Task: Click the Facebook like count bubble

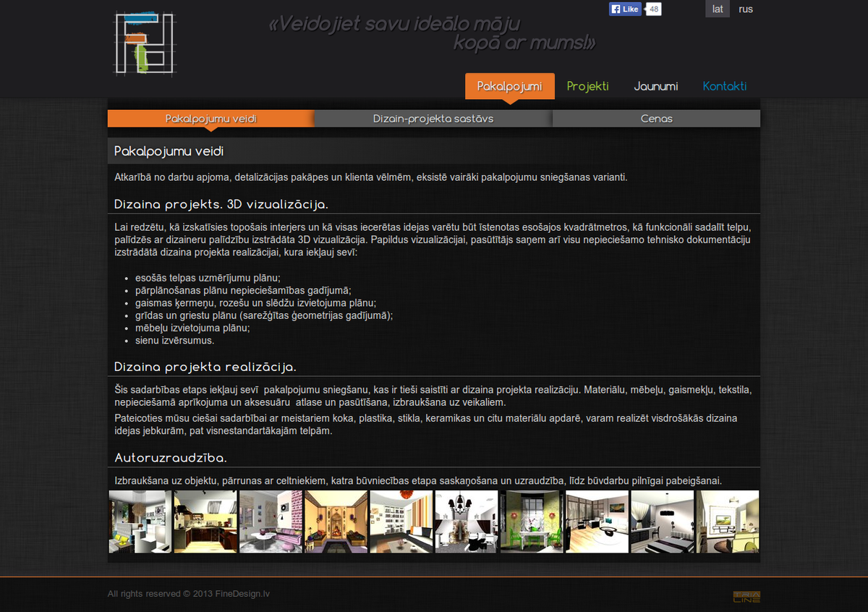Action: 653,9
